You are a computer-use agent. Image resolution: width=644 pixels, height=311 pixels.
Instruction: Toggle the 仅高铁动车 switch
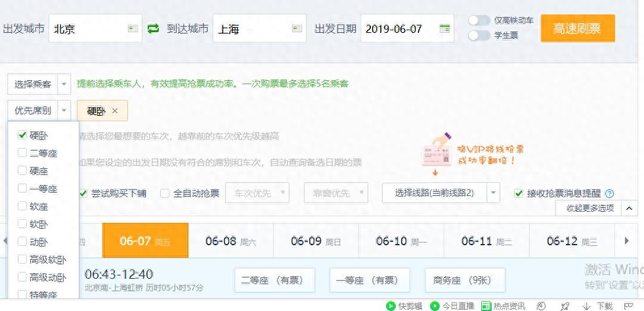coord(479,20)
